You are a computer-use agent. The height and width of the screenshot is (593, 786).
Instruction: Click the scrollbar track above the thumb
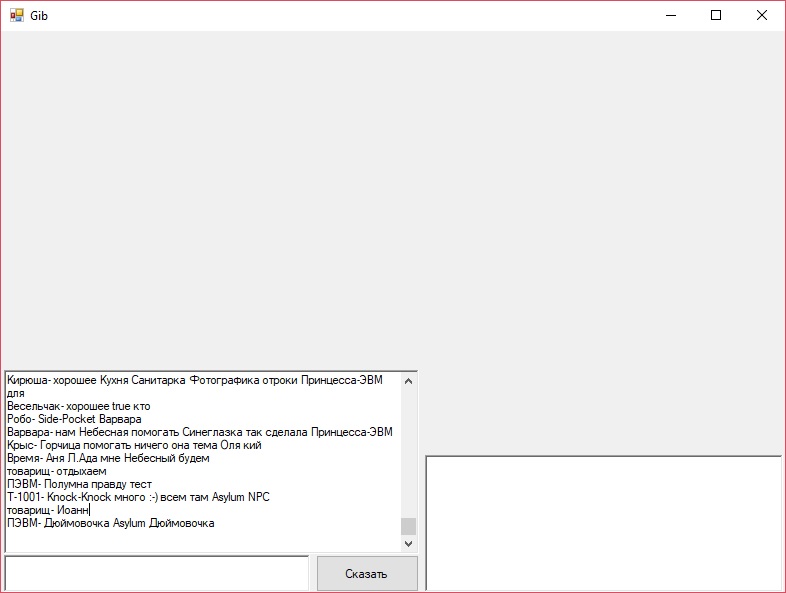tap(408, 450)
